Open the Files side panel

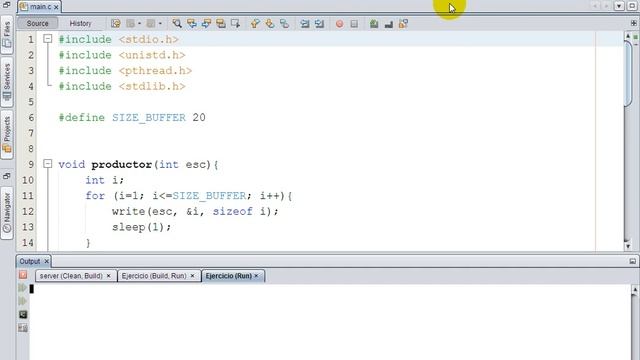pyautogui.click(x=7, y=35)
